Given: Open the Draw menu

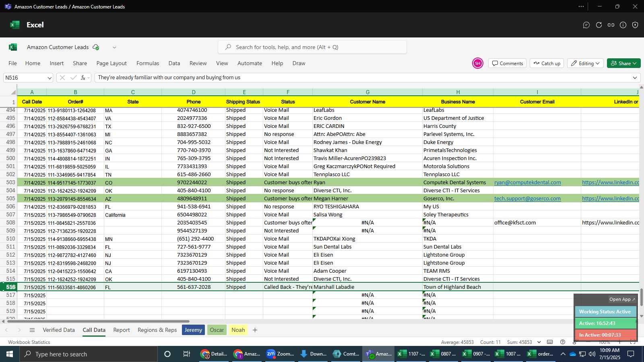Looking at the screenshot, I should click(x=299, y=63).
